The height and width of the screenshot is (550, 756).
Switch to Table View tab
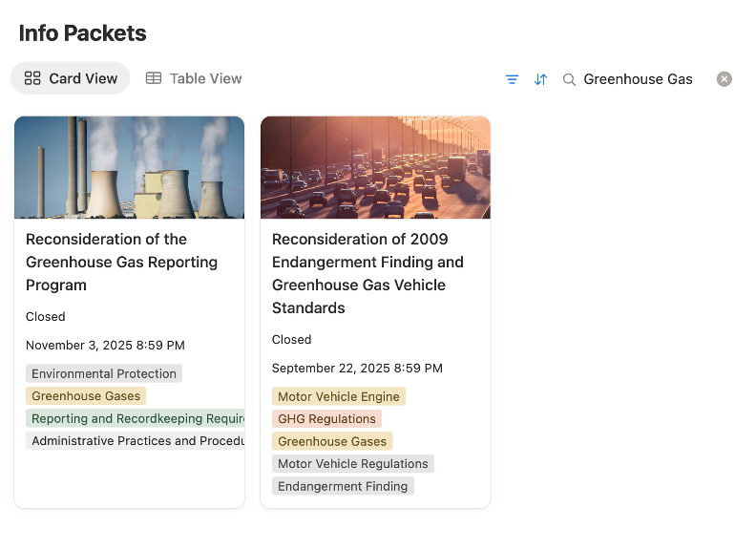pos(194,78)
